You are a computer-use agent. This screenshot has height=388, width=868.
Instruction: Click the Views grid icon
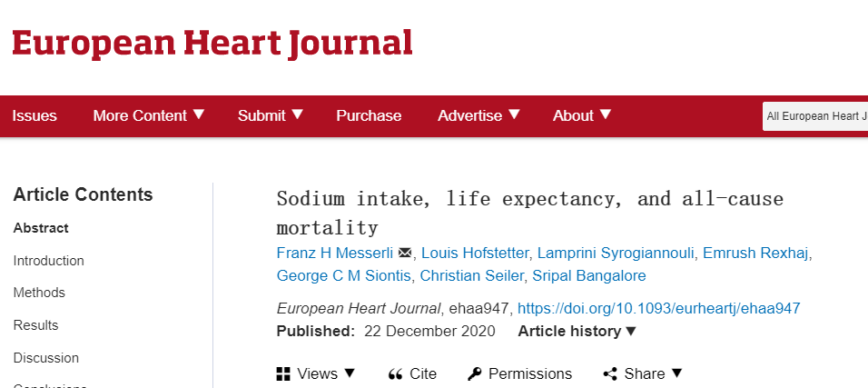[x=283, y=374]
